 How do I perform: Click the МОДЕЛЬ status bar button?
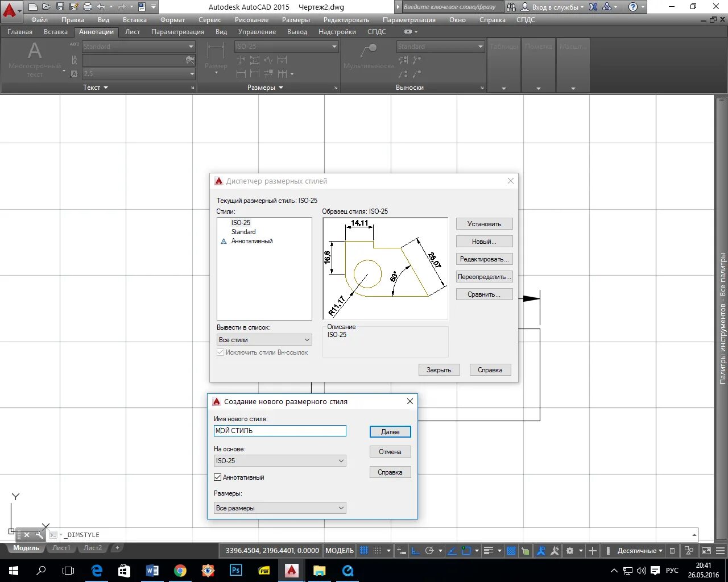[x=340, y=550]
